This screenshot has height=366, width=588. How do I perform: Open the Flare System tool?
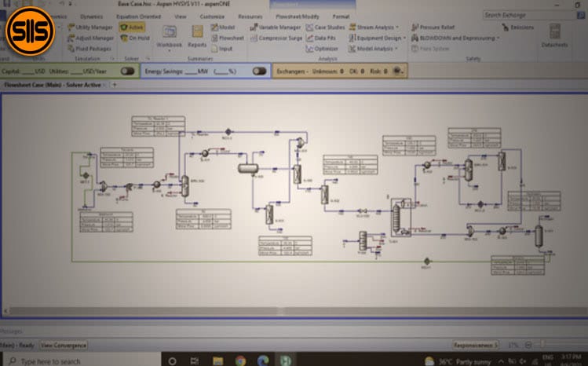point(430,49)
